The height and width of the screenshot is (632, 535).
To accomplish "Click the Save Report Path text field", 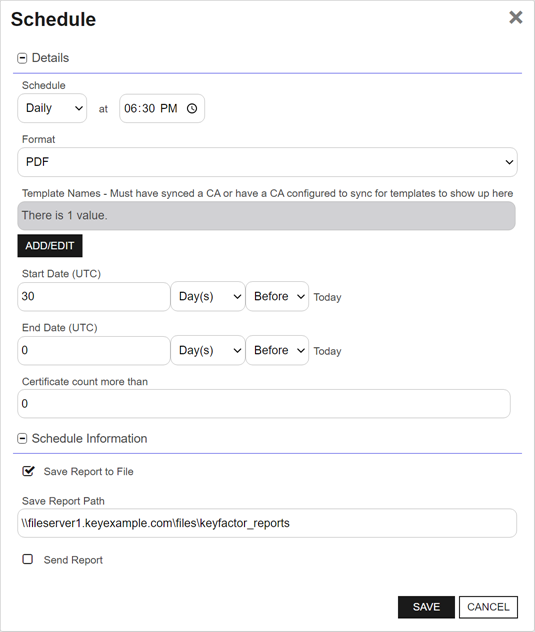I will point(267,523).
